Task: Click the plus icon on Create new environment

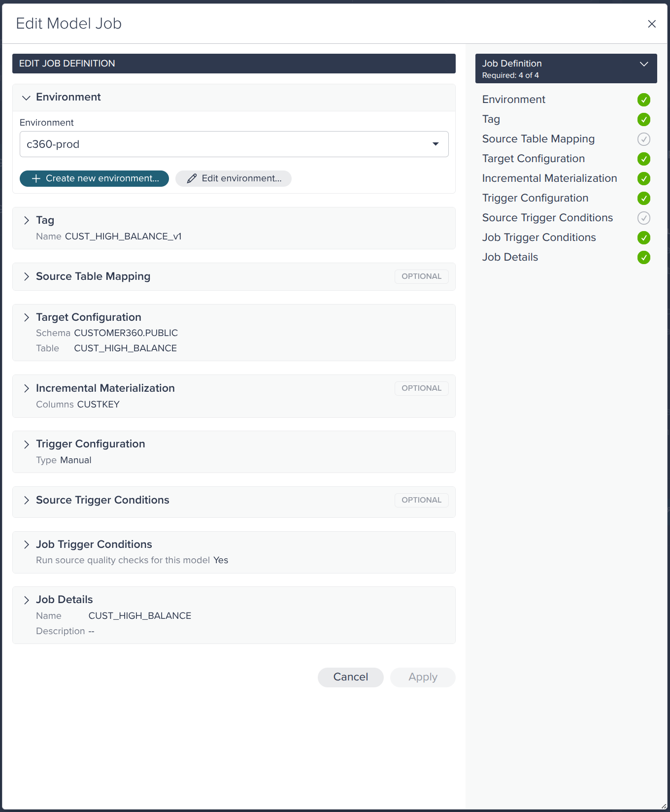Action: 36,179
